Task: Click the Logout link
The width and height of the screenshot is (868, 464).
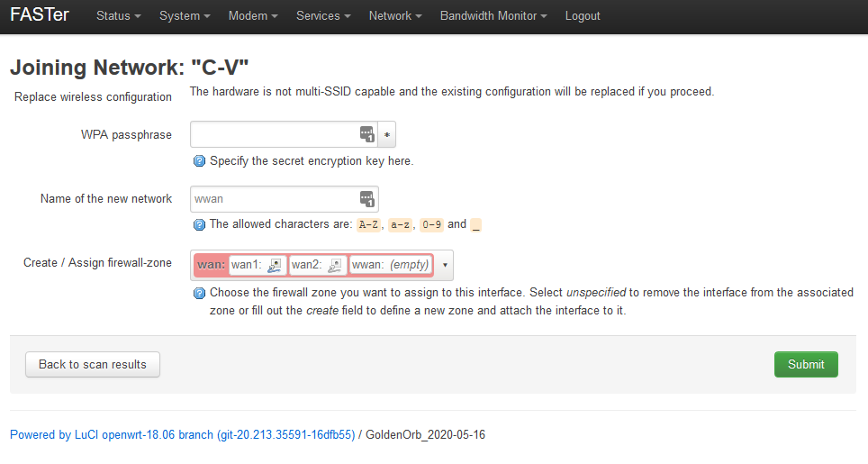Action: pyautogui.click(x=583, y=16)
